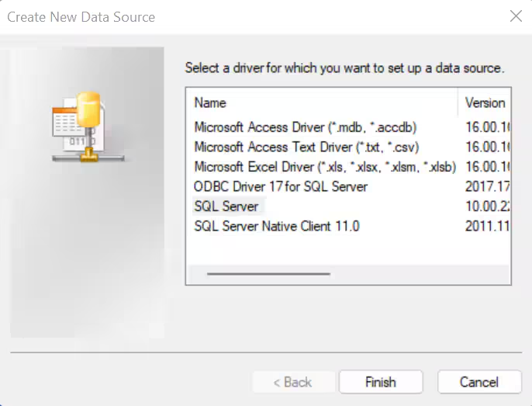Image resolution: width=532 pixels, height=406 pixels.
Task: Select Microsoft Access Text Driver (*.txt, *.csv)
Action: click(306, 147)
